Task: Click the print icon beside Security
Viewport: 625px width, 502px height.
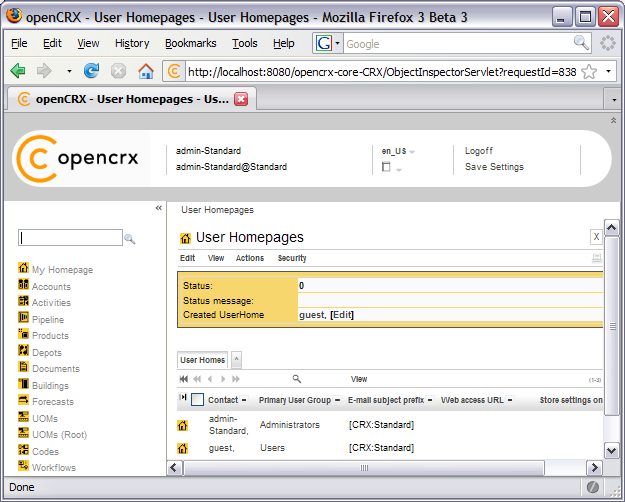Action: pos(597,258)
